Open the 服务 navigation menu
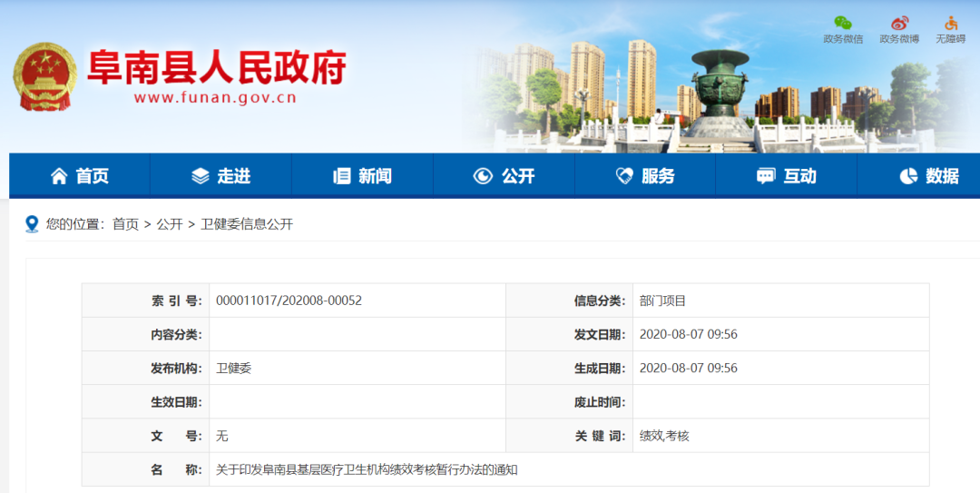 [658, 176]
